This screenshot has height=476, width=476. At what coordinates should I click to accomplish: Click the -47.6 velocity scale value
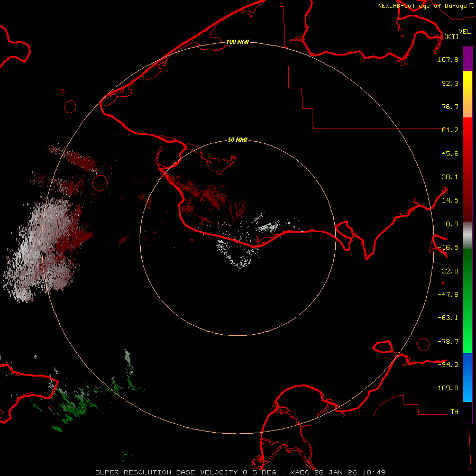click(448, 295)
